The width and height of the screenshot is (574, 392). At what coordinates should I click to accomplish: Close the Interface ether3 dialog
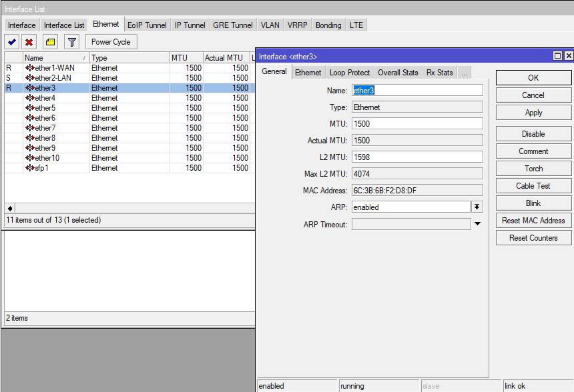coord(569,56)
